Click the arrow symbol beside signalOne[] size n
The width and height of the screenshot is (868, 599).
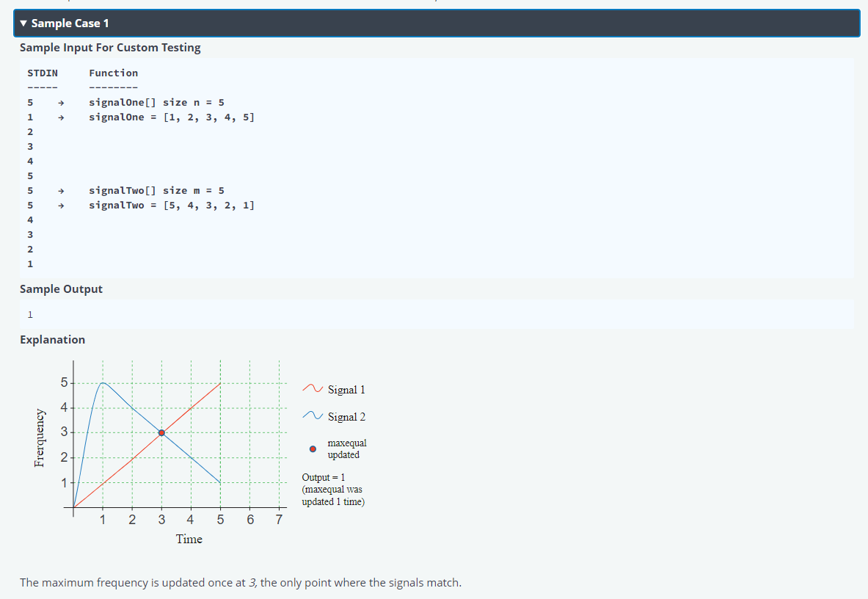tap(60, 102)
